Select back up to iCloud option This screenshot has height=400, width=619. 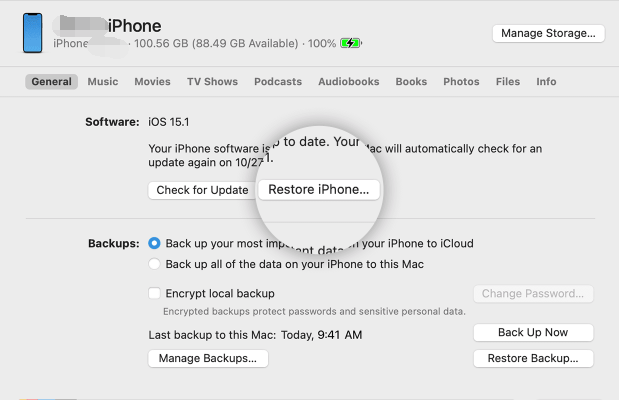pyautogui.click(x=154, y=243)
